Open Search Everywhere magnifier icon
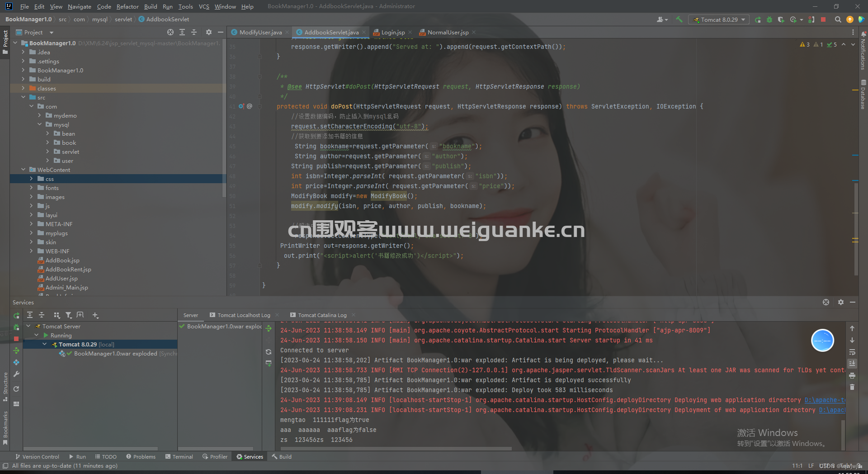 (x=838, y=19)
